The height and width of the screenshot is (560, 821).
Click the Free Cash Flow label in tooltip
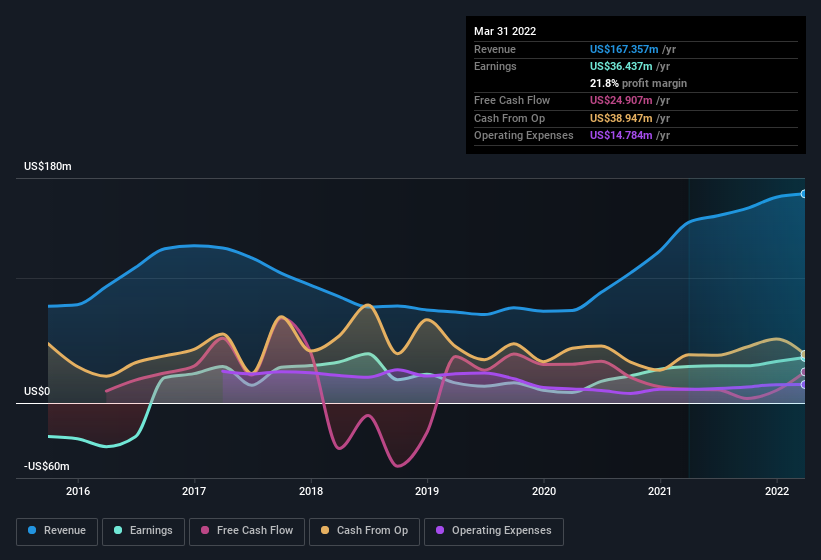pos(512,100)
